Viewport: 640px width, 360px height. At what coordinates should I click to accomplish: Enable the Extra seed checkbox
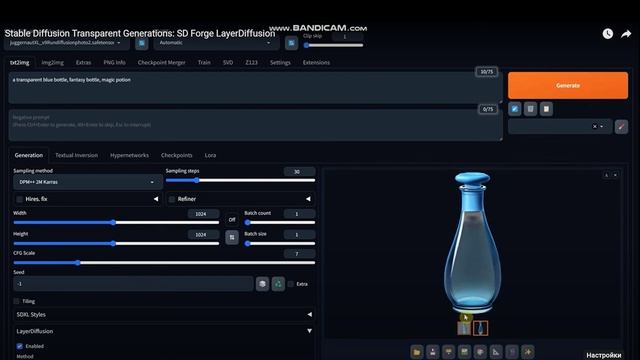pyautogui.click(x=291, y=284)
